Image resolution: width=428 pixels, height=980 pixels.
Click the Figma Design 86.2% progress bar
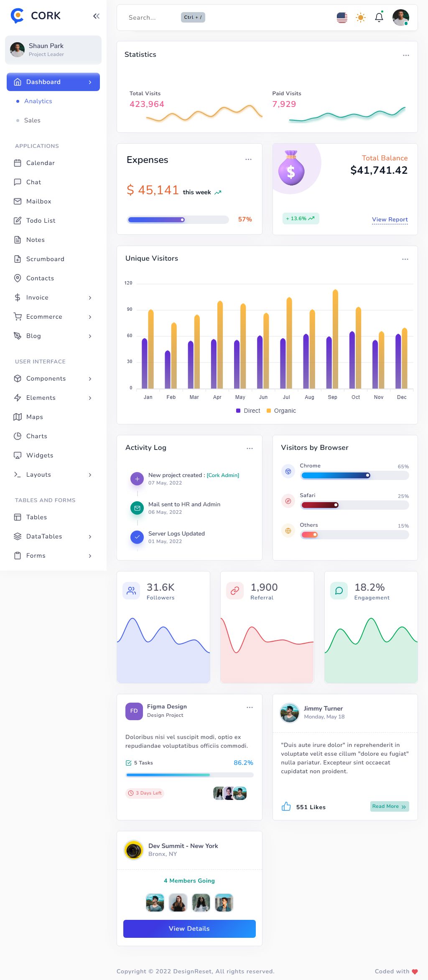tap(189, 775)
